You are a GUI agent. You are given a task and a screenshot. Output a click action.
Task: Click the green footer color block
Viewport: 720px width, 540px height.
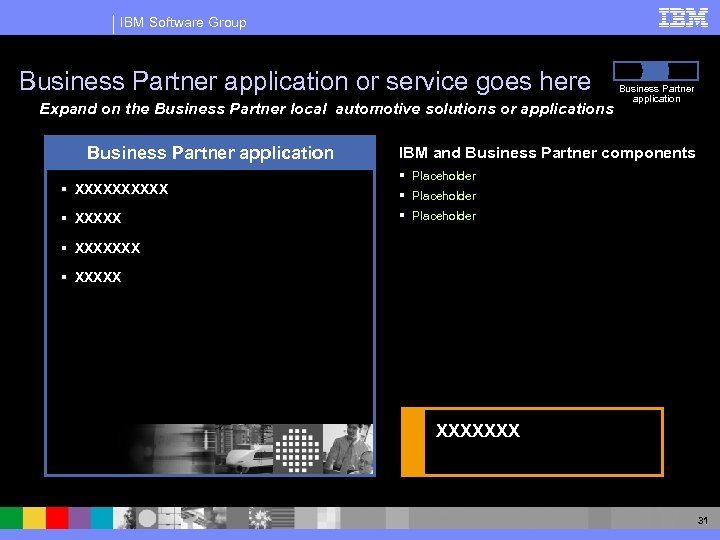click(x=11, y=518)
